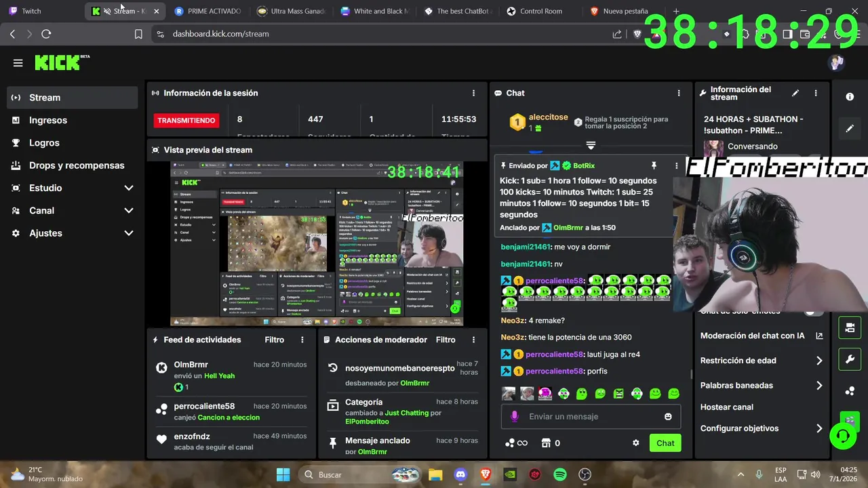Click the address bar URL
The image size is (868, 488).
220,34
